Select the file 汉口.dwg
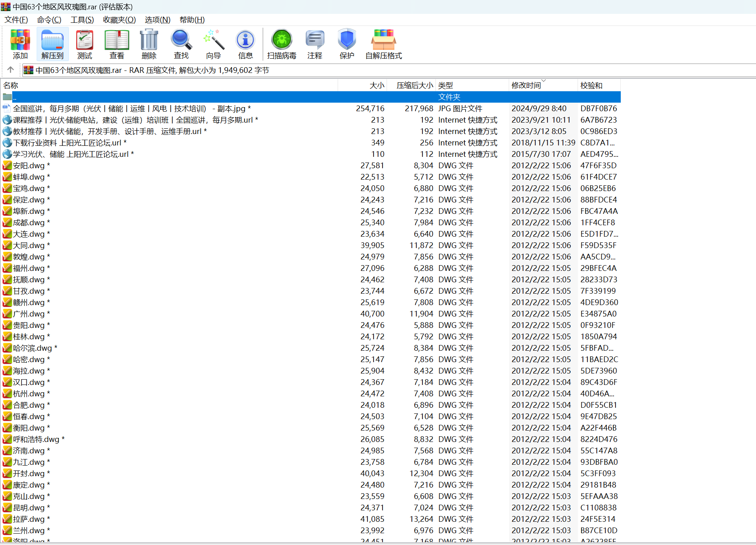Screen dimensions: 756x545 [31, 382]
